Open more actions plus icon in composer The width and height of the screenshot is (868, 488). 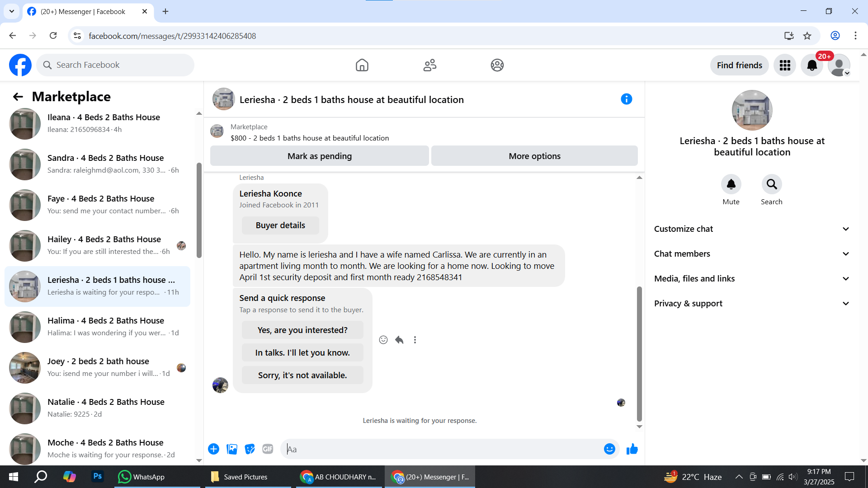coord(214,449)
